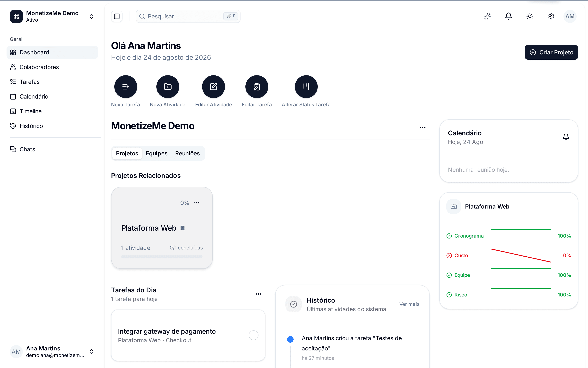Toggle the sidebar panel icon
The image size is (588, 368).
117,16
